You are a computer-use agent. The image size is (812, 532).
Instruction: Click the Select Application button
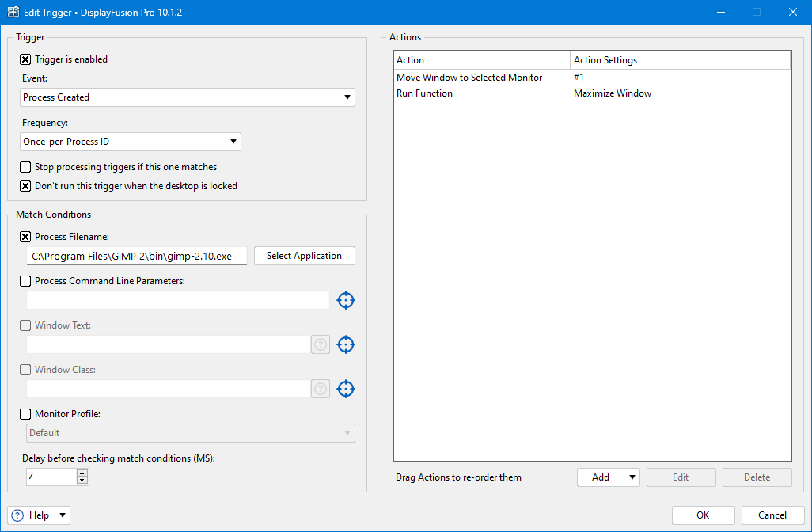304,256
